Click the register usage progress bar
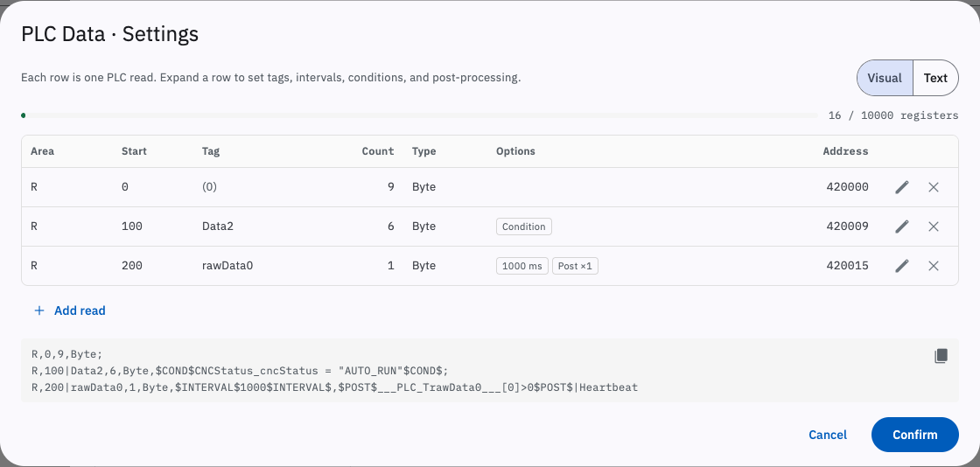The height and width of the screenshot is (467, 980). [419, 115]
